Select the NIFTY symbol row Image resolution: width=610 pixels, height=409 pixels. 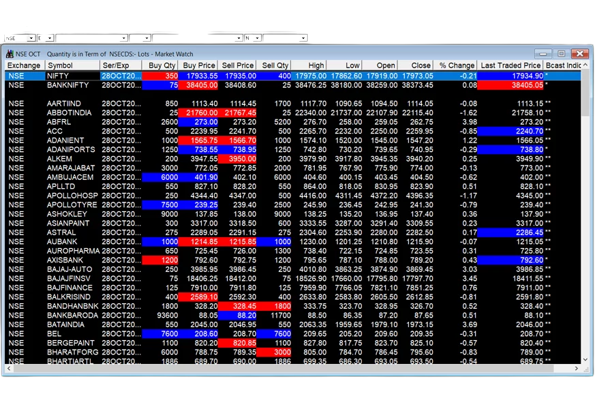tap(293, 76)
